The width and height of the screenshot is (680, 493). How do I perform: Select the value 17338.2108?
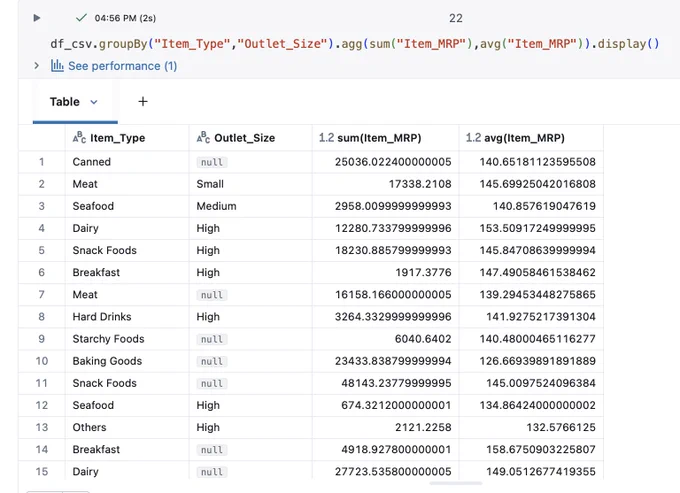(420, 184)
